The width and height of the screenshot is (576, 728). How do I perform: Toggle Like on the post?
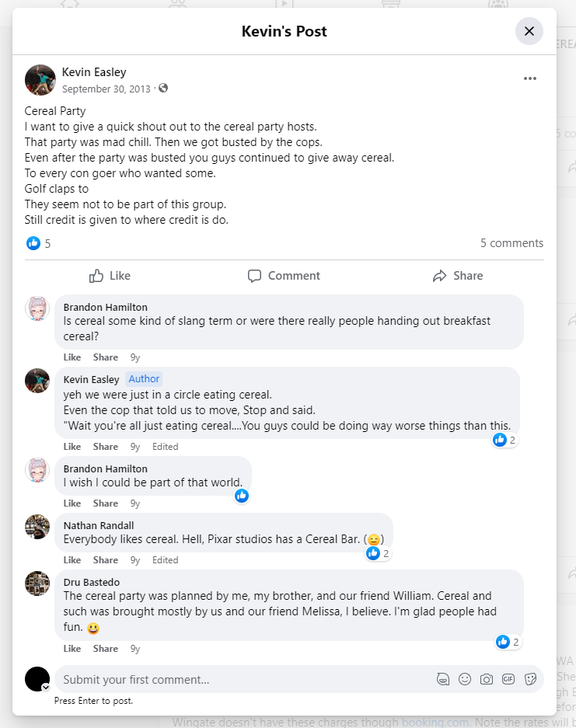110,276
